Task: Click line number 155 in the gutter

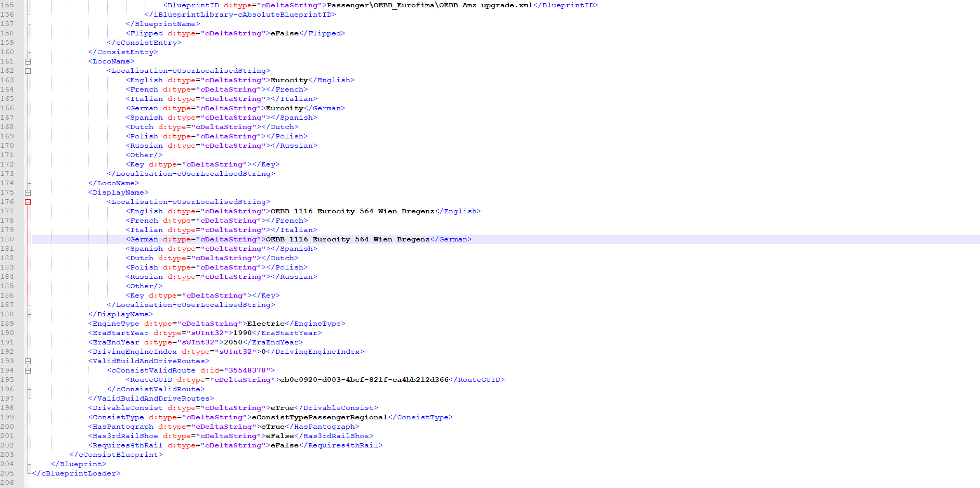Action: tap(7, 5)
